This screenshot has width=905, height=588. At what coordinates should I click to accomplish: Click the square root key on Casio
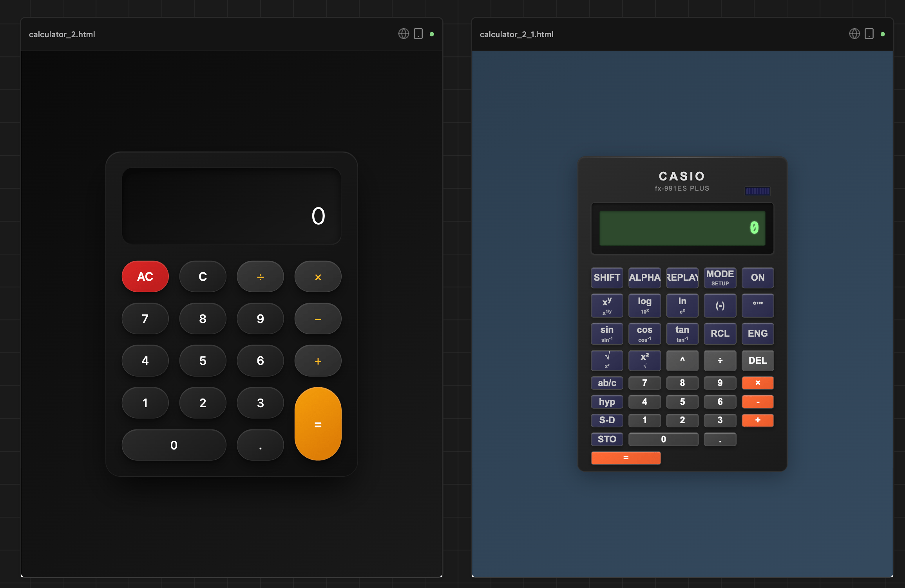(607, 361)
